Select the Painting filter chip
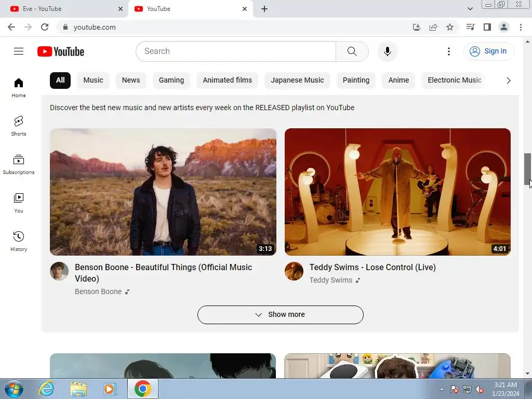 click(x=356, y=81)
